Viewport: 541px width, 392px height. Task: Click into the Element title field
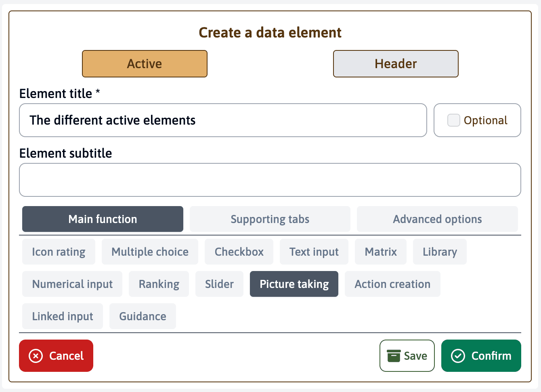point(223,120)
